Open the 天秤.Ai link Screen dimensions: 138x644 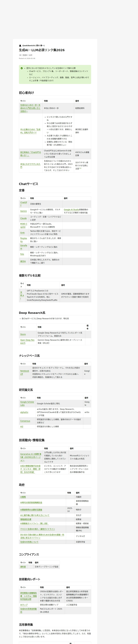click(22, 295)
